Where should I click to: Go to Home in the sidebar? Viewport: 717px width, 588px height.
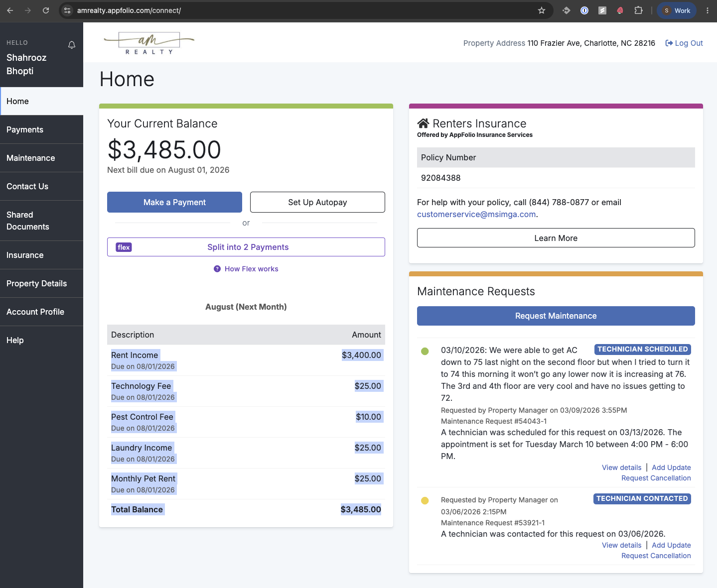pyautogui.click(x=42, y=101)
